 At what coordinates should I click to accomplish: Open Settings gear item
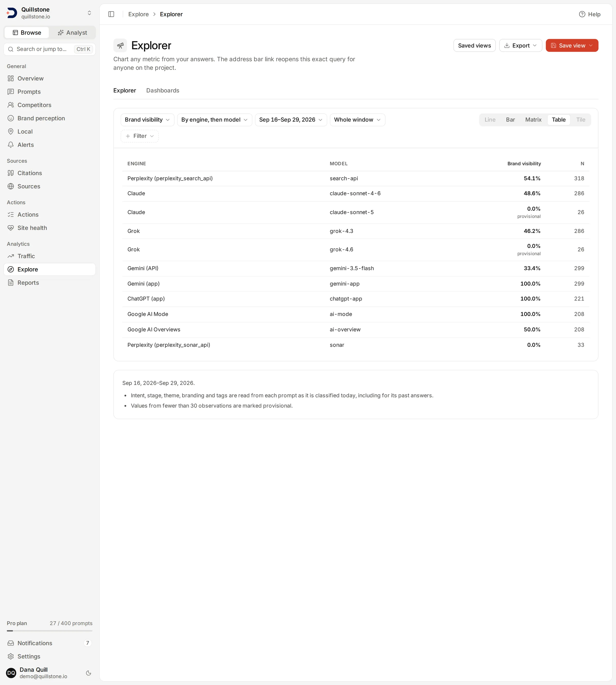pos(50,656)
